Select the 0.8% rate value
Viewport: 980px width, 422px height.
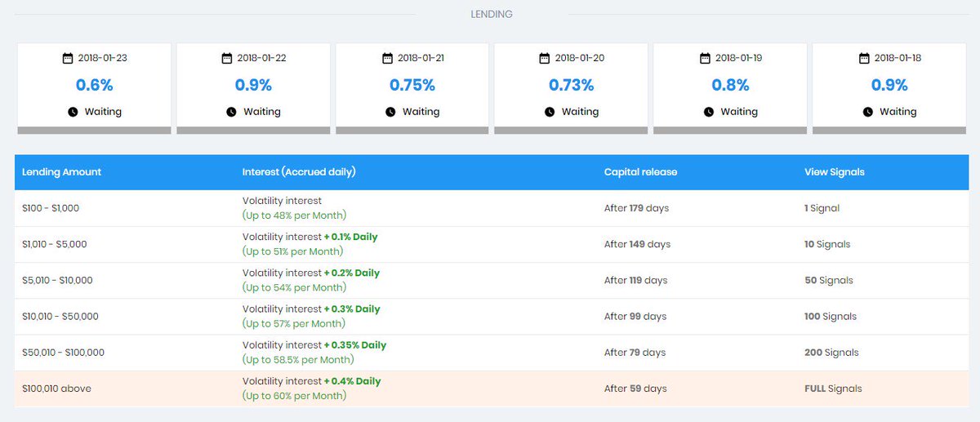point(731,85)
